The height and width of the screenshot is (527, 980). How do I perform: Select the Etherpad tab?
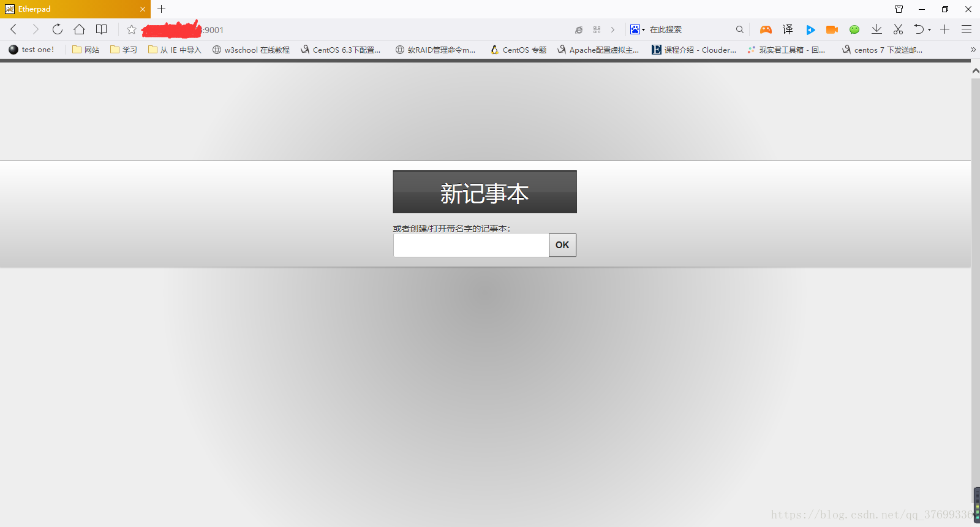pos(75,9)
